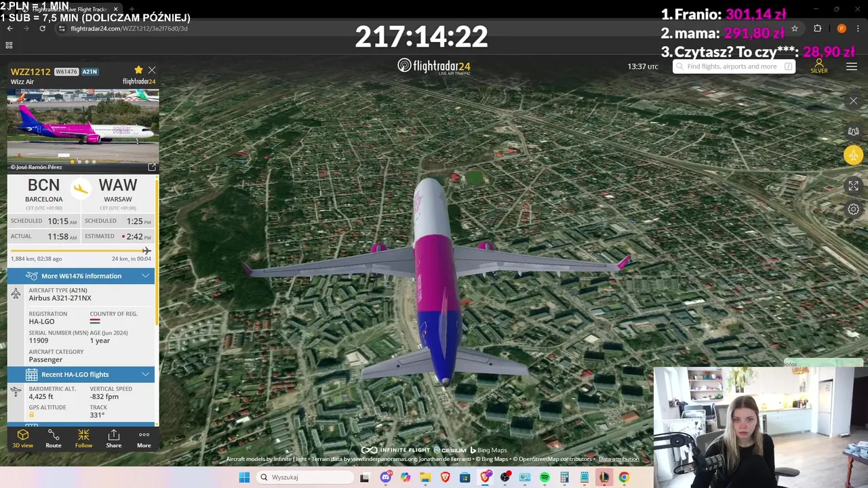Open Task View on the taskbar
Image resolution: width=868 pixels, height=488 pixels.
(365, 477)
